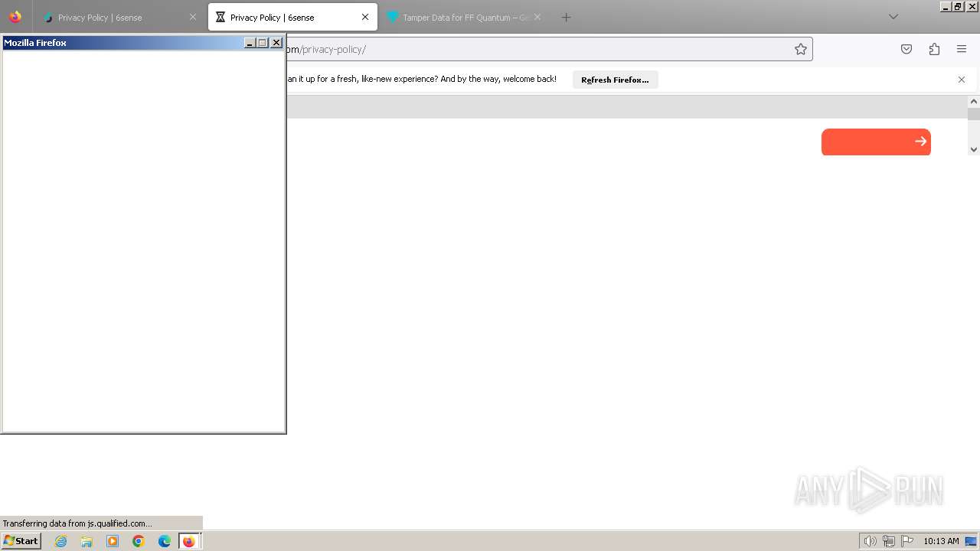Open the volume speaker tray icon
This screenshot has height=551, width=980.
870,541
